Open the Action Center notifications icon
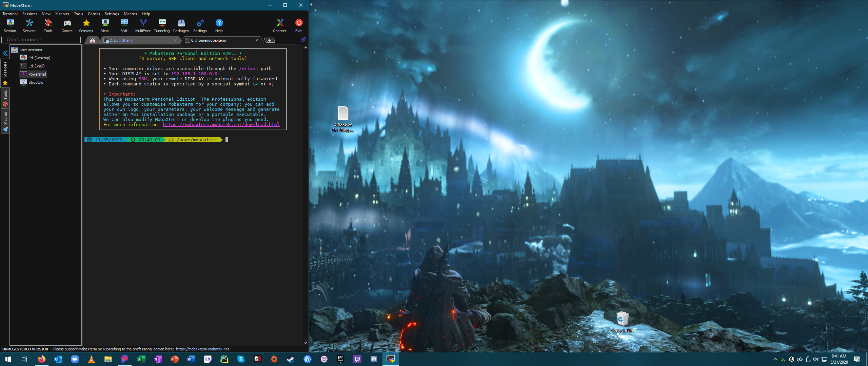868x366 pixels. (x=857, y=359)
